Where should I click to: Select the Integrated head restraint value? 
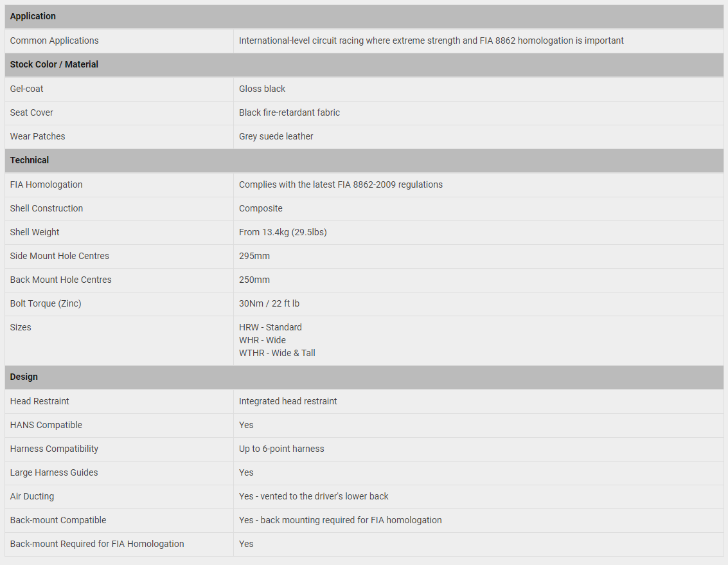[x=288, y=402]
